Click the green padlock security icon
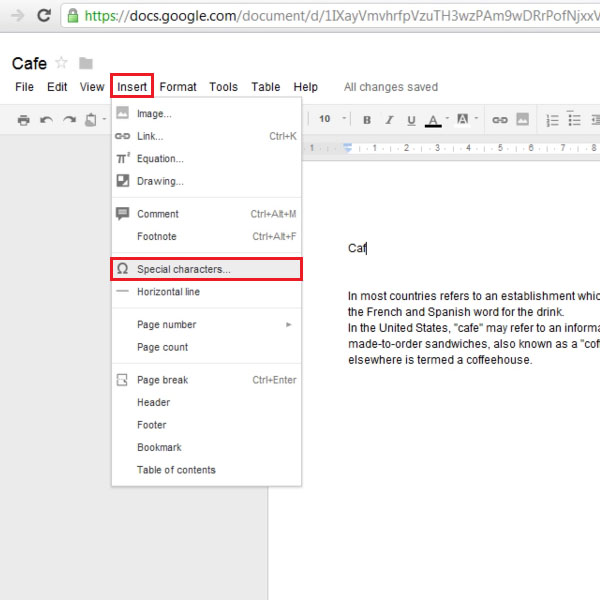Image resolution: width=600 pixels, height=600 pixels. click(73, 16)
